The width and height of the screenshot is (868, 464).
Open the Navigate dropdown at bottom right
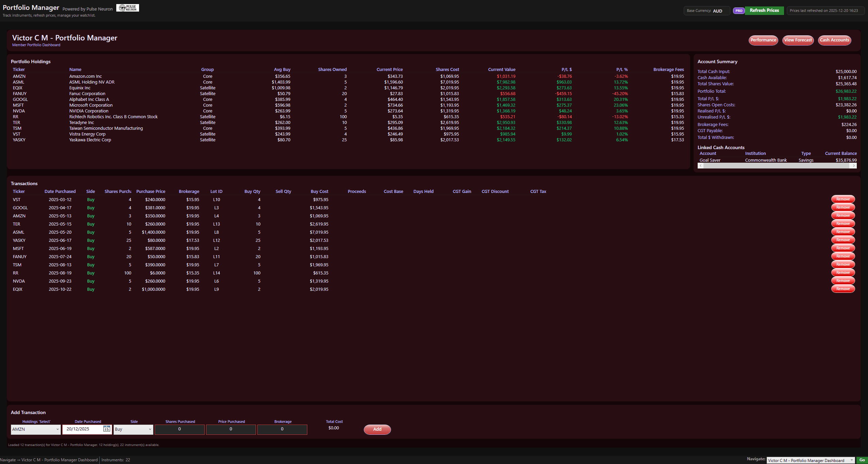tap(811, 460)
